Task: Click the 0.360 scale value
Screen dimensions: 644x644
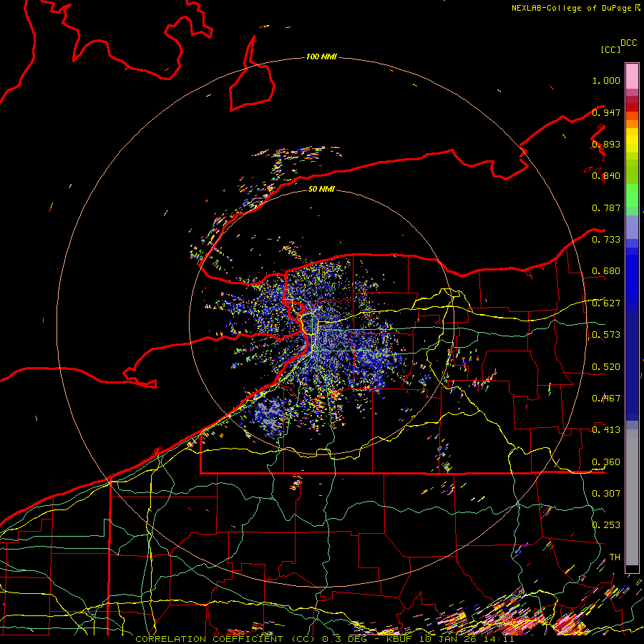Action: click(x=606, y=462)
